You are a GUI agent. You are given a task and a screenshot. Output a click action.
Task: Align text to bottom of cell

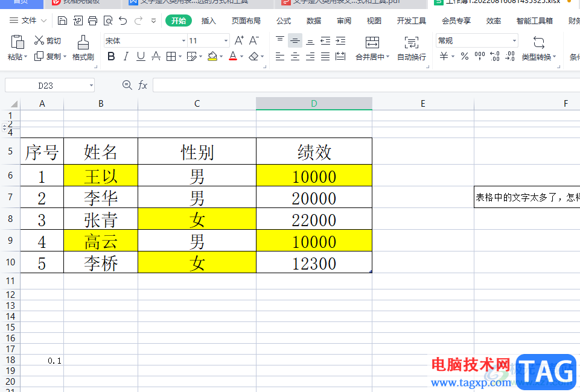[310, 40]
